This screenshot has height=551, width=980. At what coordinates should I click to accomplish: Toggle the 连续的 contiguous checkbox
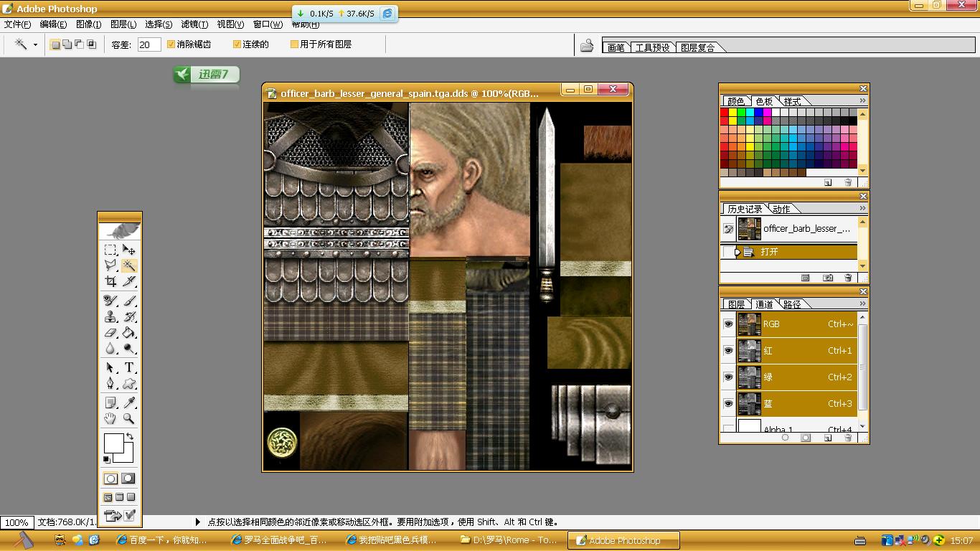tap(237, 44)
